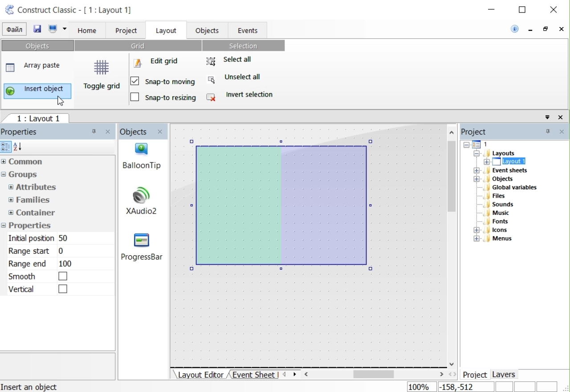The width and height of the screenshot is (570, 392).
Task: Expand the Objects tree node
Action: [476, 179]
